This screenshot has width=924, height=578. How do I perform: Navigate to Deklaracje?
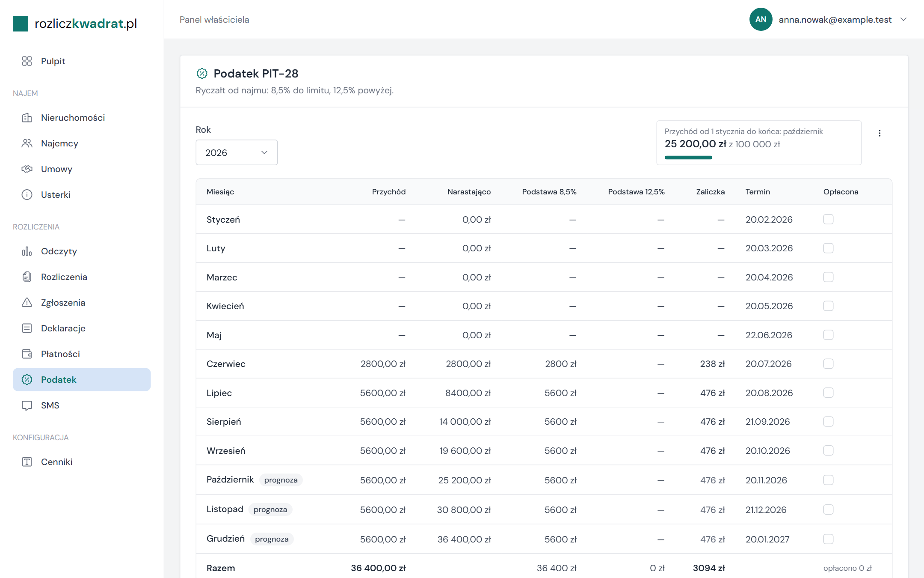[x=82, y=328]
